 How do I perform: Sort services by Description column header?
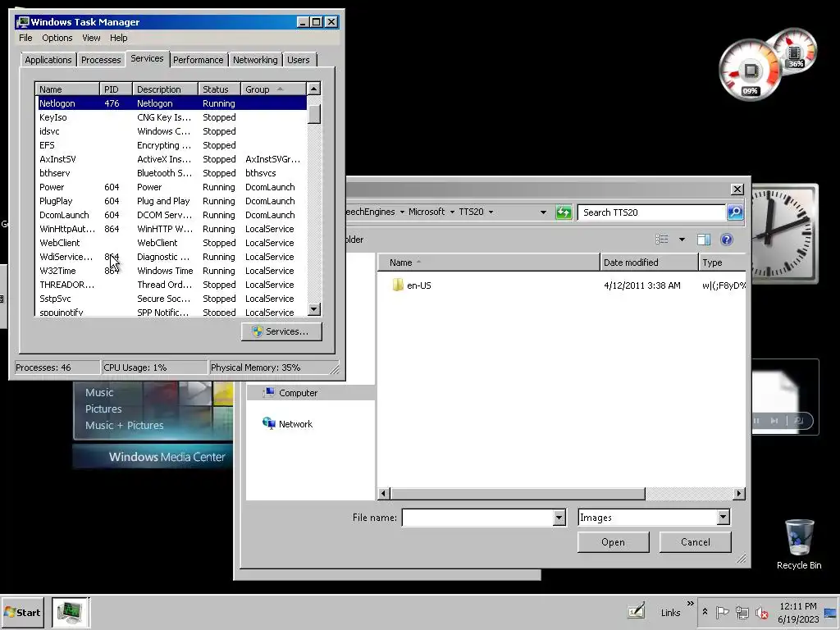pos(165,89)
